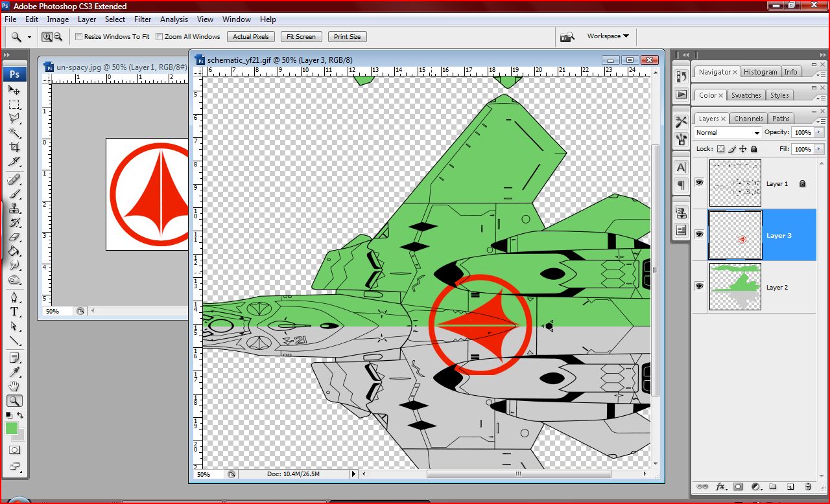Select the Eyedropper tool

tap(14, 372)
